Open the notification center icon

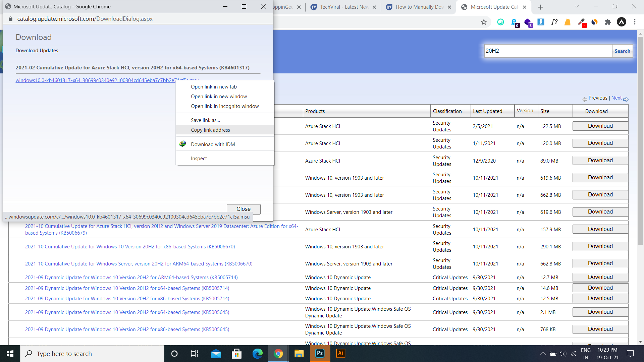click(630, 354)
